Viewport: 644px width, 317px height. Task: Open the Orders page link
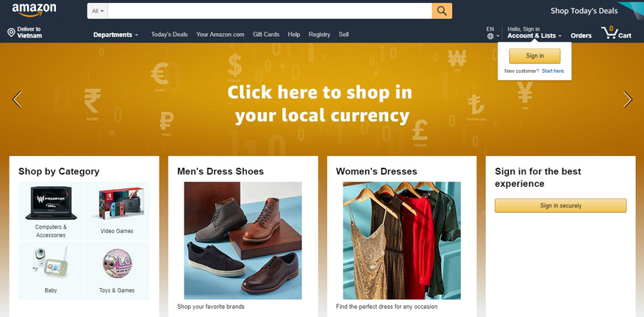tap(582, 36)
